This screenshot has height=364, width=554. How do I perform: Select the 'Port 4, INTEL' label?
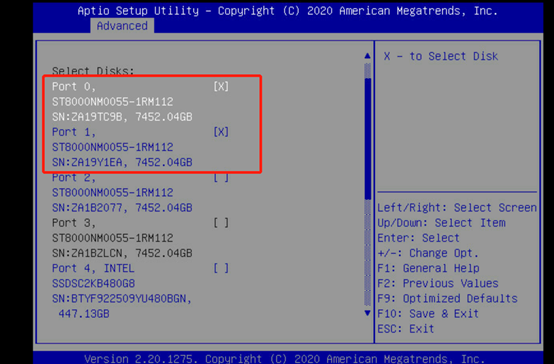pos(93,268)
